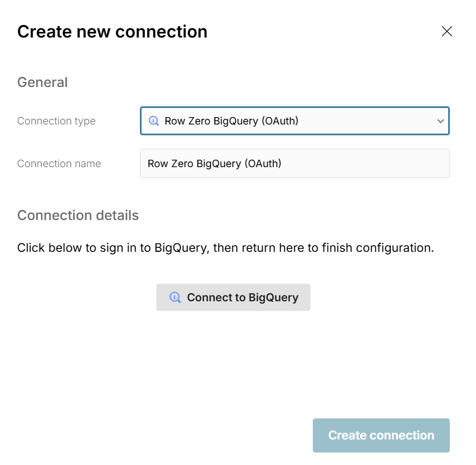Click the 'Connection details' section heading

78,215
